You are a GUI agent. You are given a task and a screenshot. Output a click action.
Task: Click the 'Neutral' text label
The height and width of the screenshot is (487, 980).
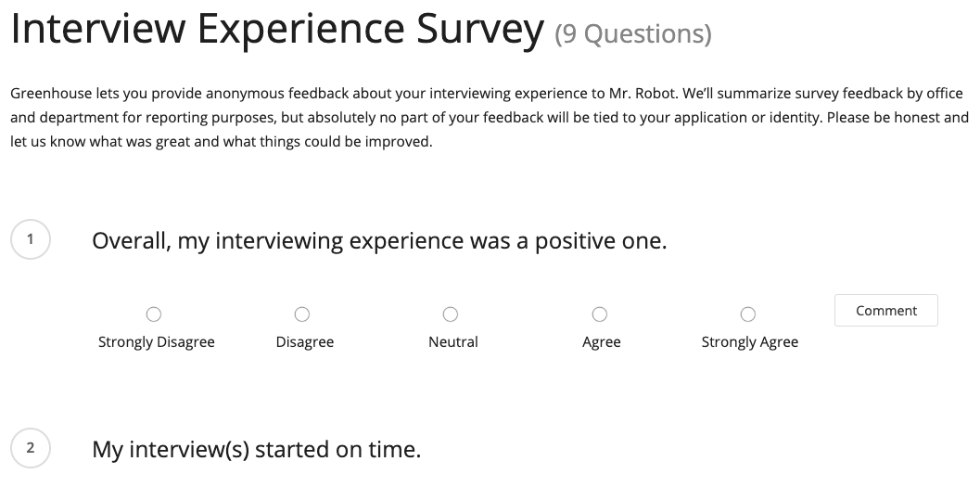click(453, 342)
